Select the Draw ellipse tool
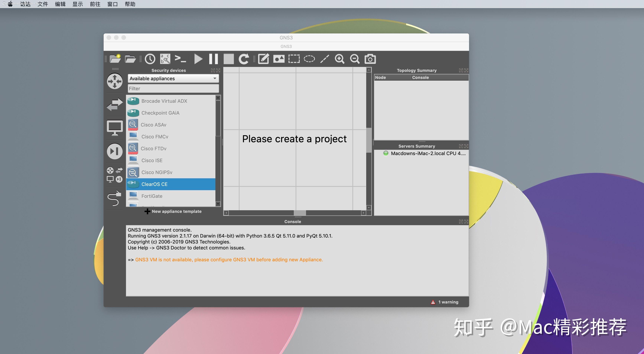The width and height of the screenshot is (644, 354). point(309,59)
